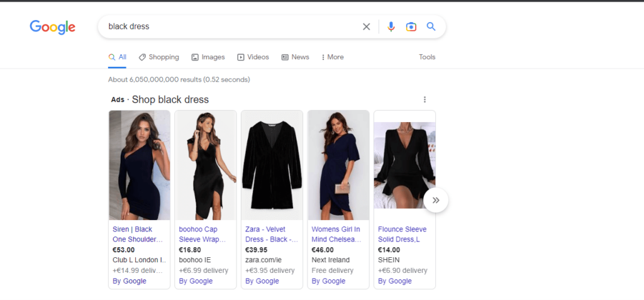The image size is (644, 300).
Task: Clear the search box with X icon
Action: click(367, 26)
